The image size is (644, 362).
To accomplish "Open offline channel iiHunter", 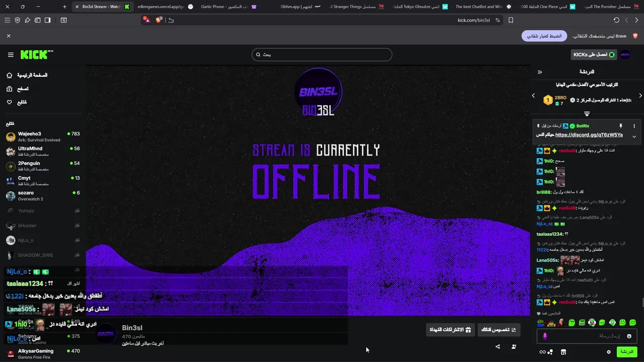I will point(43,225).
